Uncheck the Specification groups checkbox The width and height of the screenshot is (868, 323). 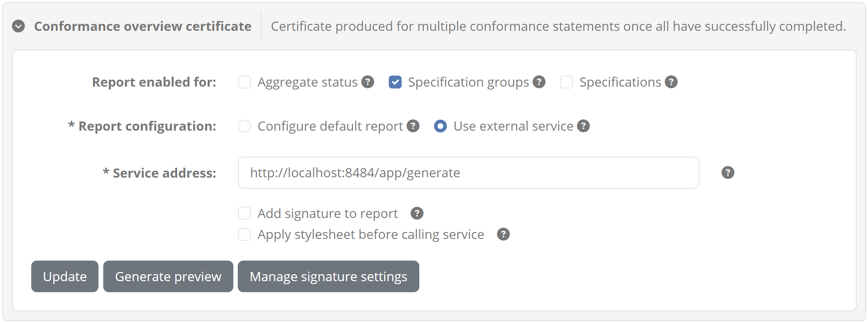[395, 82]
